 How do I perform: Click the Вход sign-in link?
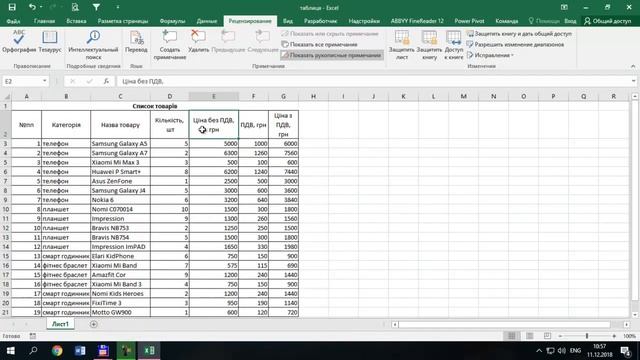[x=570, y=21]
